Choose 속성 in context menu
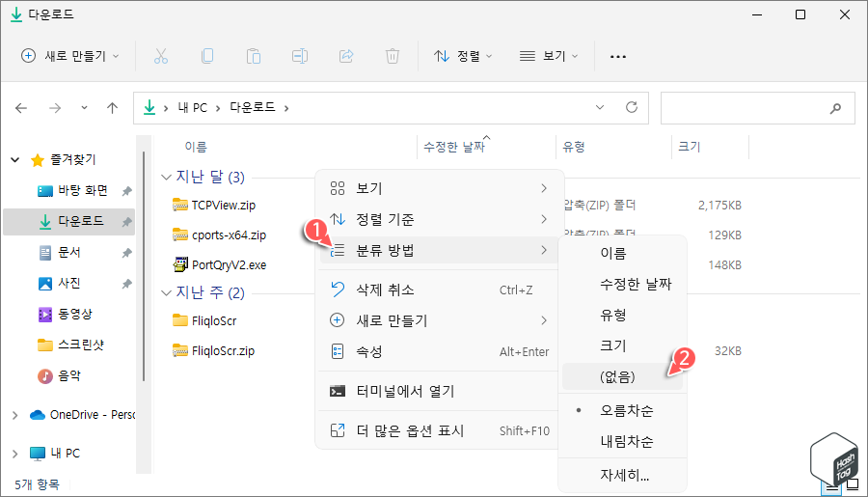The height and width of the screenshot is (497, 868). 439,352
